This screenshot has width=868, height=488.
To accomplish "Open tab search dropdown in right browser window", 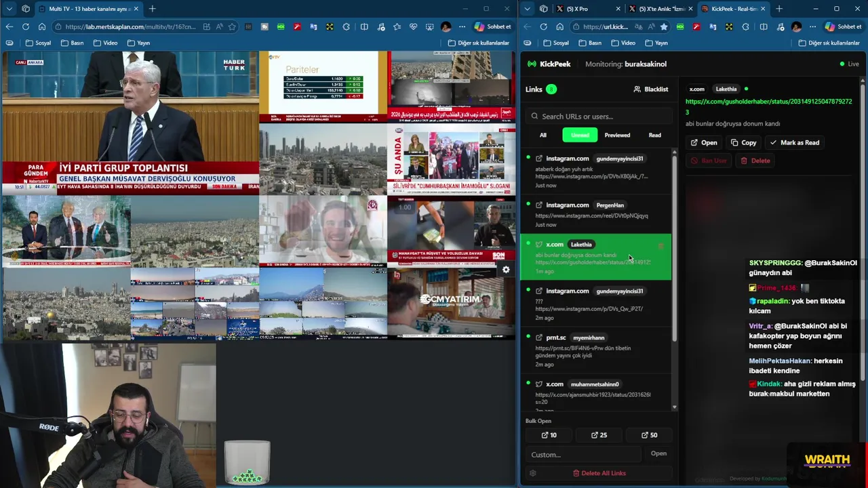I will pyautogui.click(x=527, y=9).
